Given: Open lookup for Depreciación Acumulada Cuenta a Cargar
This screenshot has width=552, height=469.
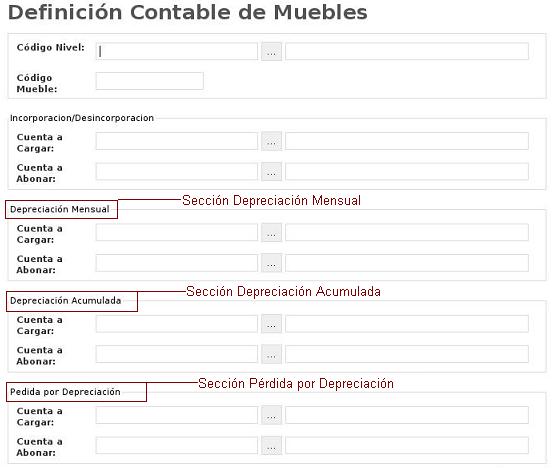Looking at the screenshot, I should [x=271, y=324].
